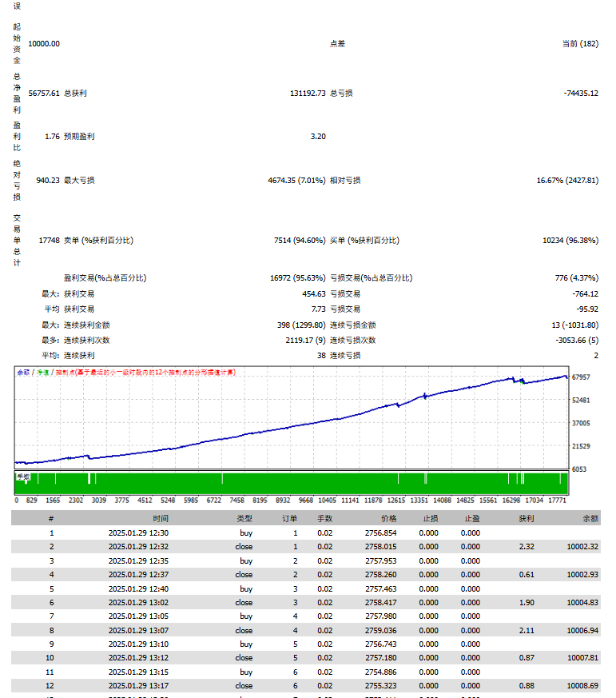Click the 卖单 (%获利百分比) label
The height and width of the screenshot is (698, 616).
point(98,241)
